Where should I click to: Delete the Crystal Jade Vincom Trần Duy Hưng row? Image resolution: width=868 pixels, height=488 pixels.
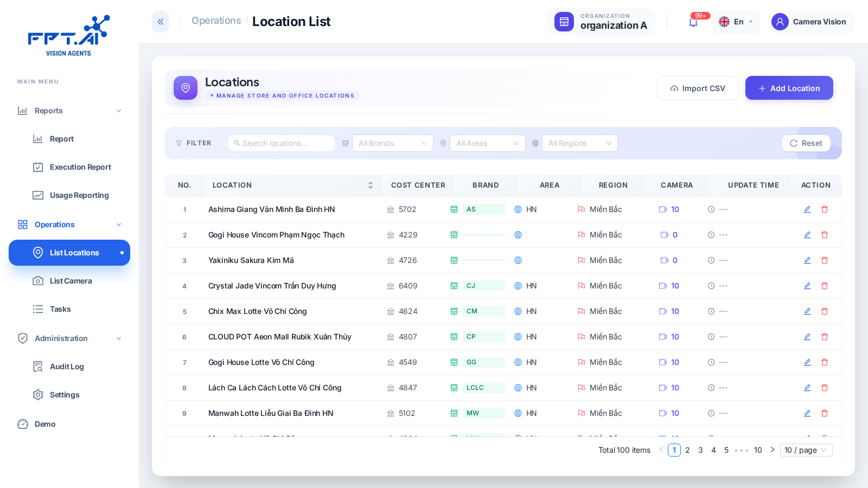(x=825, y=286)
